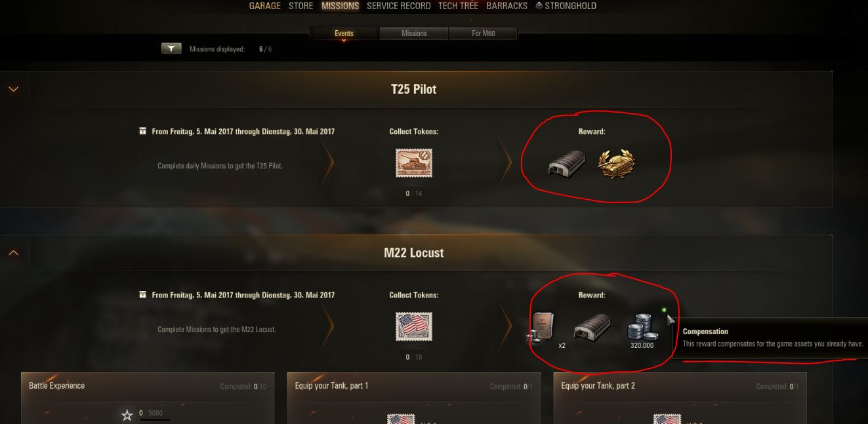This screenshot has height=424, width=868.
Task: Click the T25 Pilot tank token stamp
Action: [x=414, y=163]
